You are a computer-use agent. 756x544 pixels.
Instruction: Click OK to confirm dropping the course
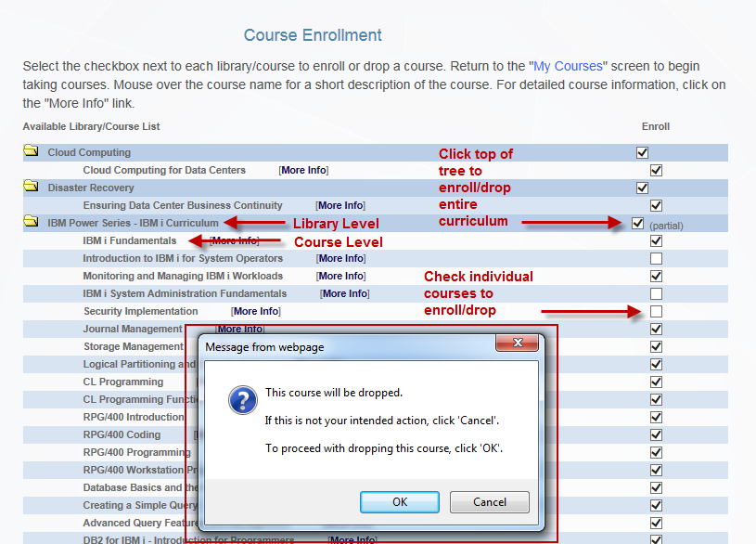[399, 501]
